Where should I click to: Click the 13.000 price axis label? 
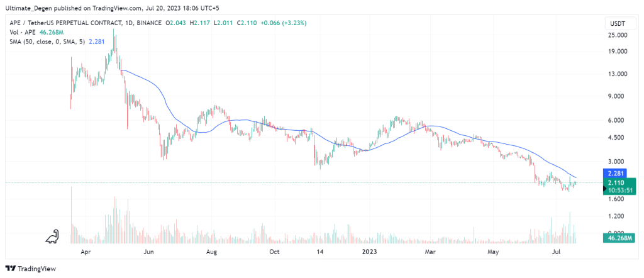pos(616,74)
